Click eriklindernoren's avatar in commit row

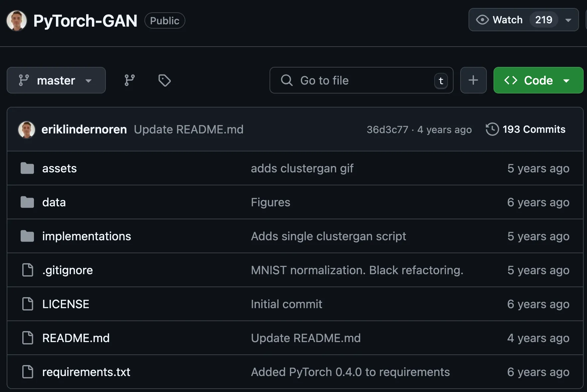[x=27, y=129]
